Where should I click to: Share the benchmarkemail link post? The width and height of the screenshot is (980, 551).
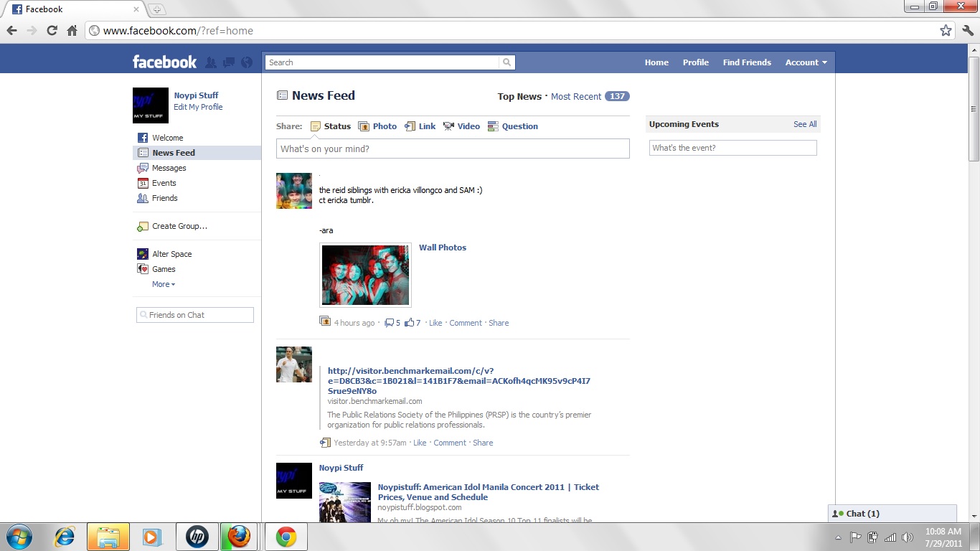click(483, 443)
